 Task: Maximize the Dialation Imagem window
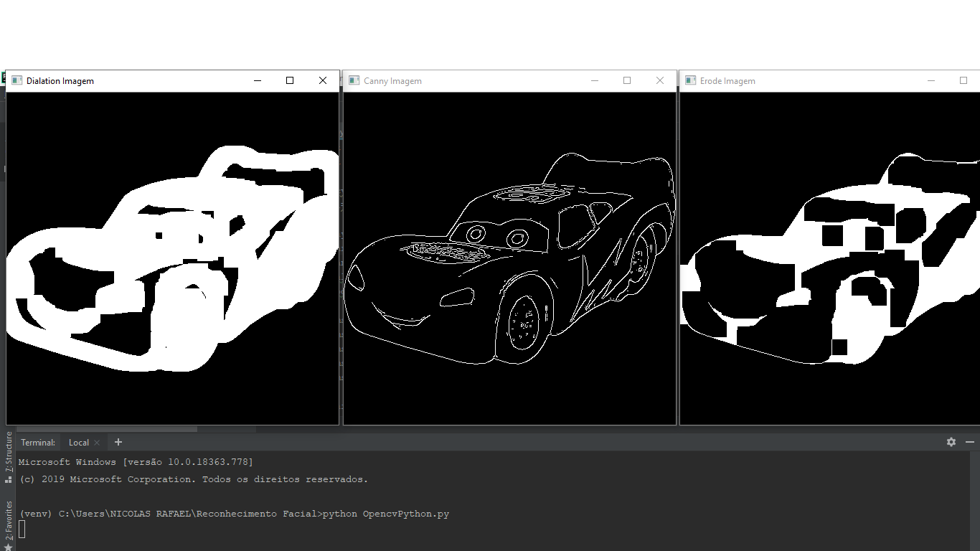[290, 80]
